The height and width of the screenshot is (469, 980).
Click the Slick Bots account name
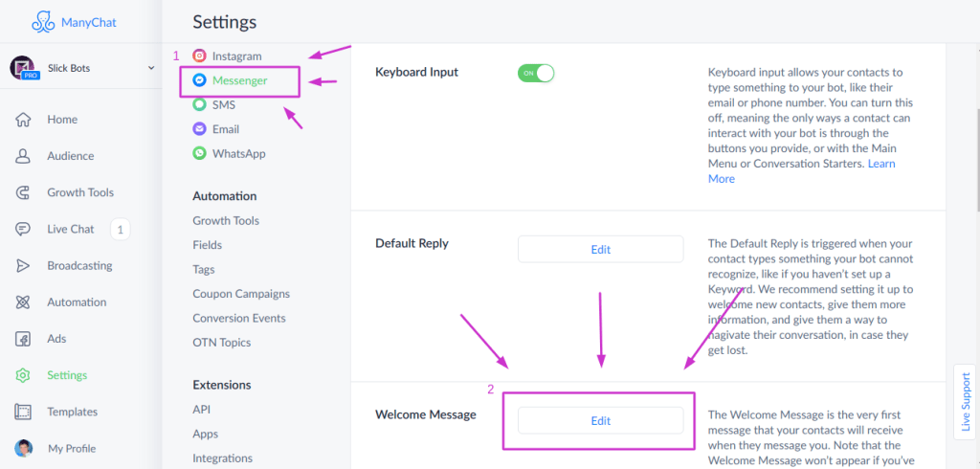[x=71, y=68]
